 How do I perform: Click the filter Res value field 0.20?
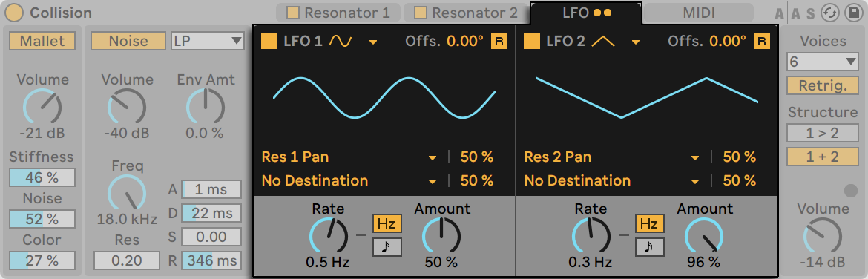[127, 260]
